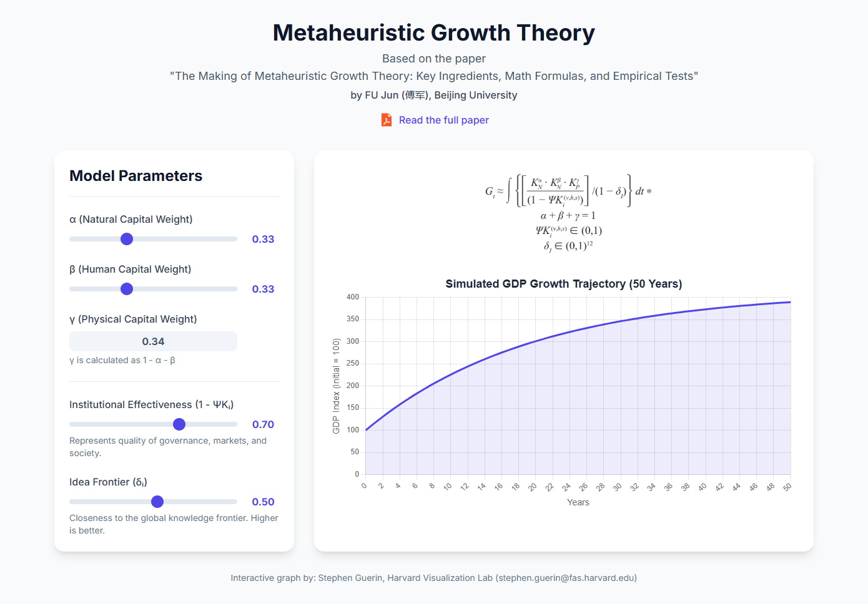The width and height of the screenshot is (868, 604).
Task: Click the GDP curve start at year 0
Action: coord(366,430)
